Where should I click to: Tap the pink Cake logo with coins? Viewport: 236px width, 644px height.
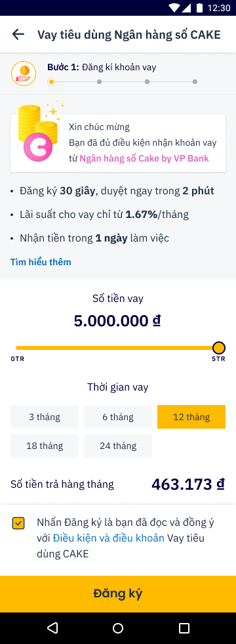click(x=39, y=131)
